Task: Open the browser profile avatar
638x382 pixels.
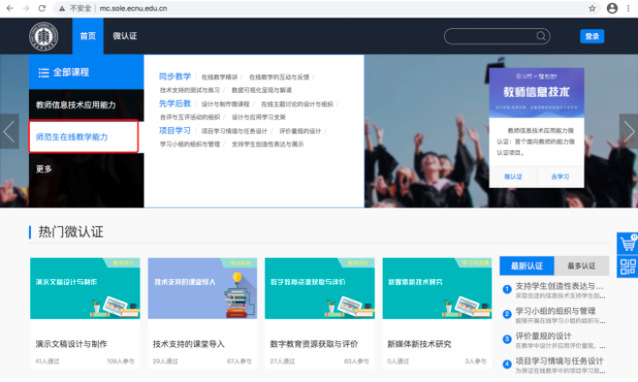Action: (x=612, y=8)
